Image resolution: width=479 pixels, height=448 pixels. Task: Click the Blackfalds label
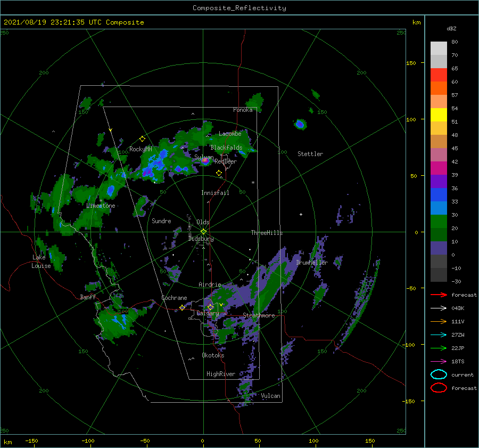(226, 148)
